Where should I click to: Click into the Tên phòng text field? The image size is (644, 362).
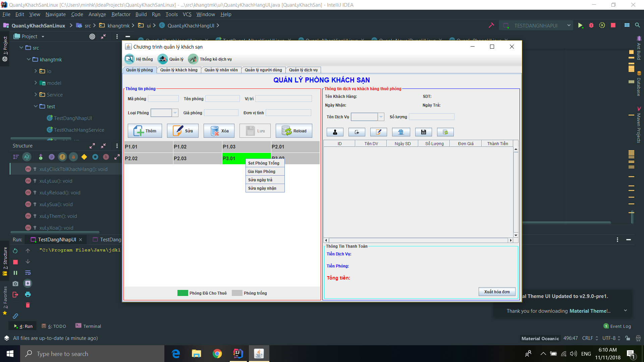[x=222, y=99]
